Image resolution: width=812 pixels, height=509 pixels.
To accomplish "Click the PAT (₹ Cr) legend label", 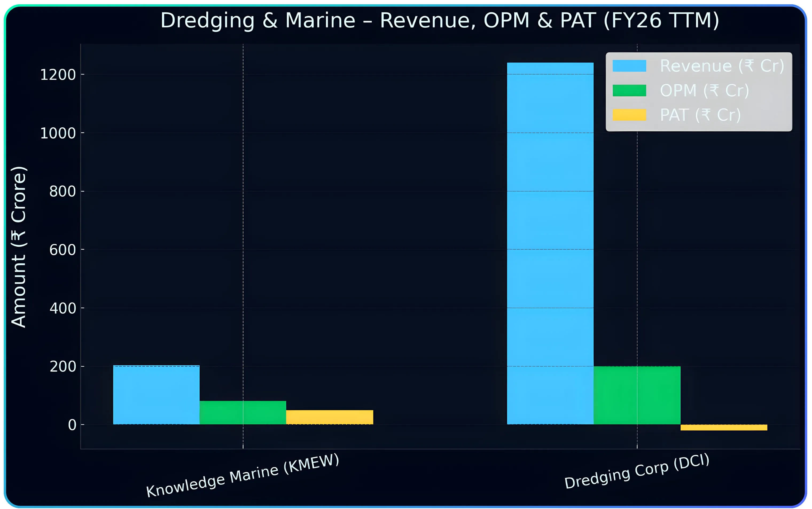I will pyautogui.click(x=700, y=115).
